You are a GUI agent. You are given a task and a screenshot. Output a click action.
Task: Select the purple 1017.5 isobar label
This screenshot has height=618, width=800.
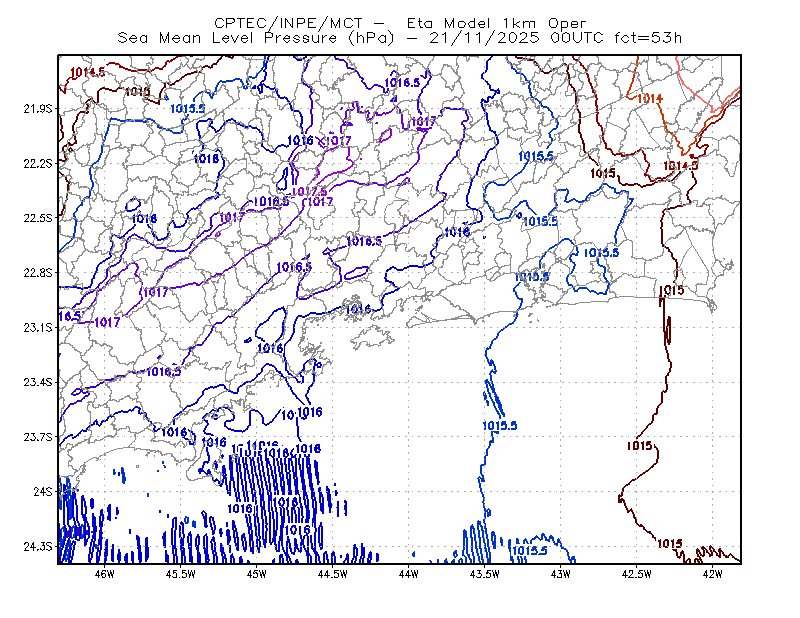click(309, 191)
